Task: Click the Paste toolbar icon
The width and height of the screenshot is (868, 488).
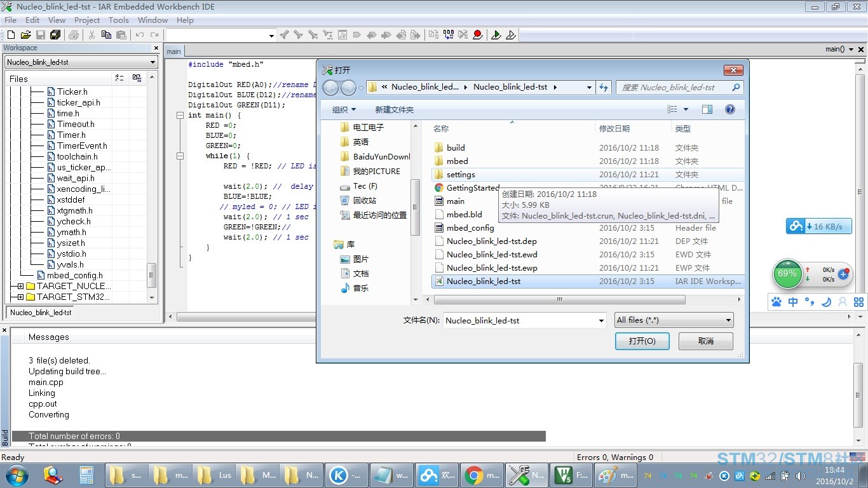Action: (121, 35)
